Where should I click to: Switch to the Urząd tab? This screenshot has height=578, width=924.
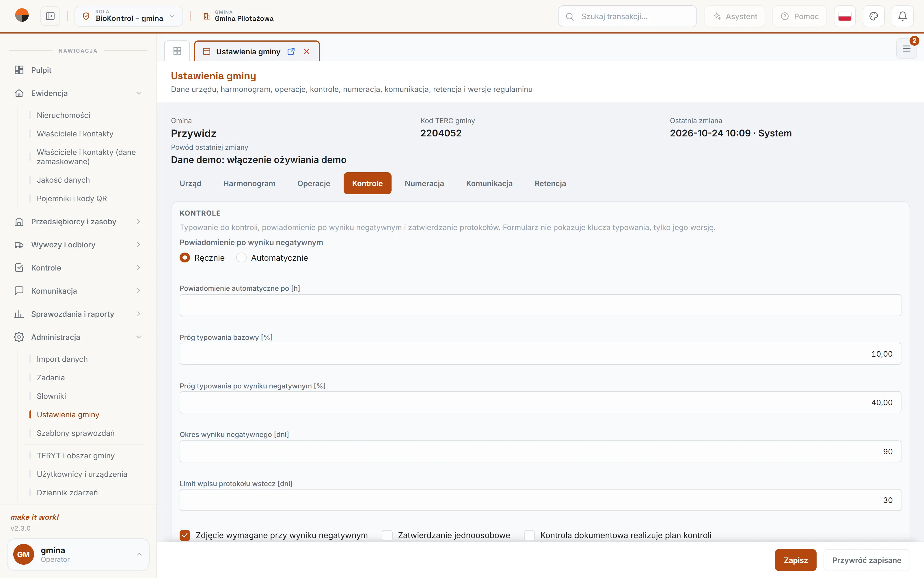point(190,184)
